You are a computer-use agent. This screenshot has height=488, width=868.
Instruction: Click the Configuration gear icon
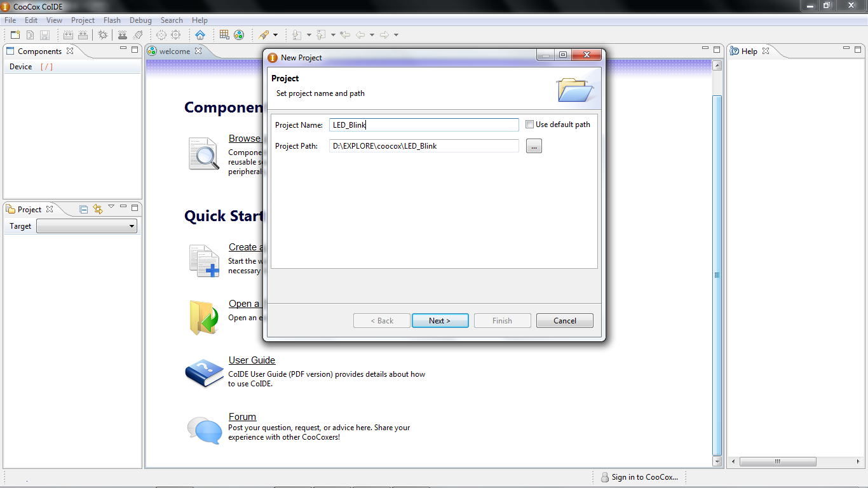(x=176, y=35)
